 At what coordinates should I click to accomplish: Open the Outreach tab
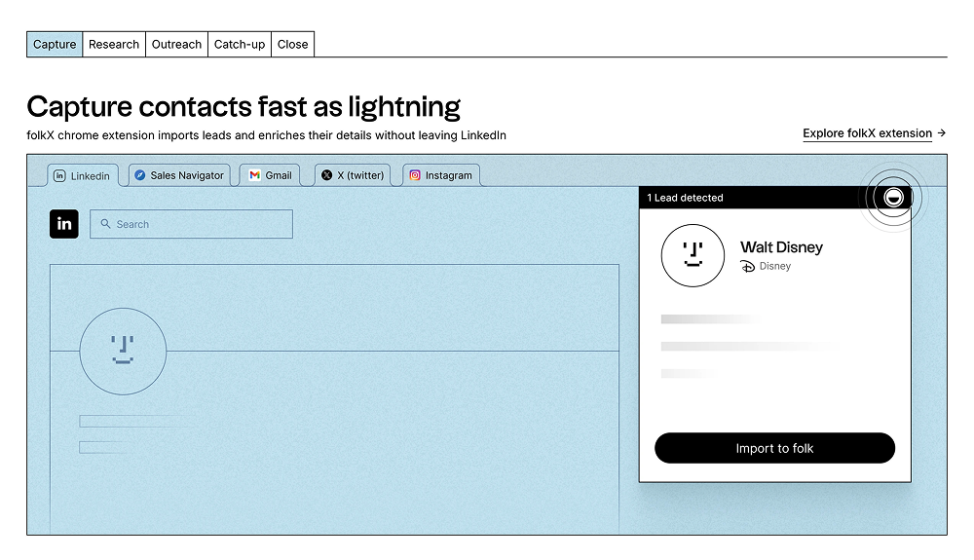[176, 44]
